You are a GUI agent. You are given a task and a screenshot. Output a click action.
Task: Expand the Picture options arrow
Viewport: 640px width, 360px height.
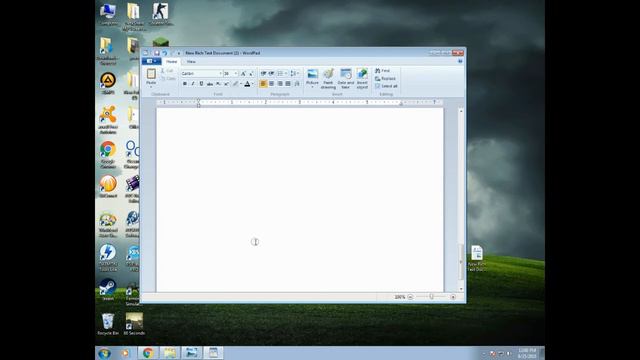coord(312,87)
